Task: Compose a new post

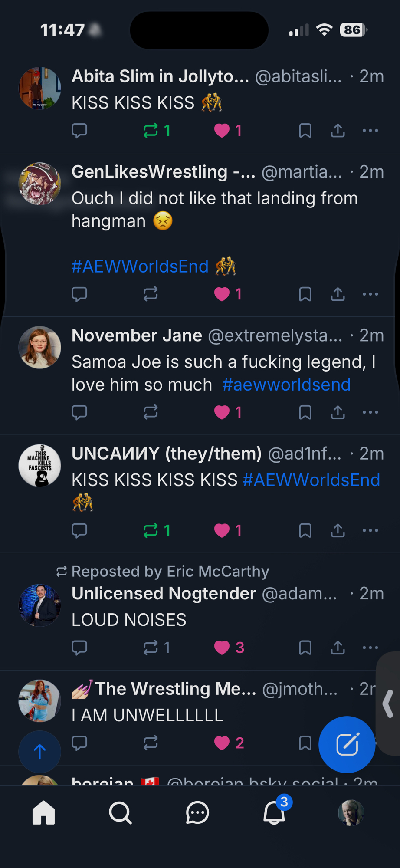Action: [347, 744]
